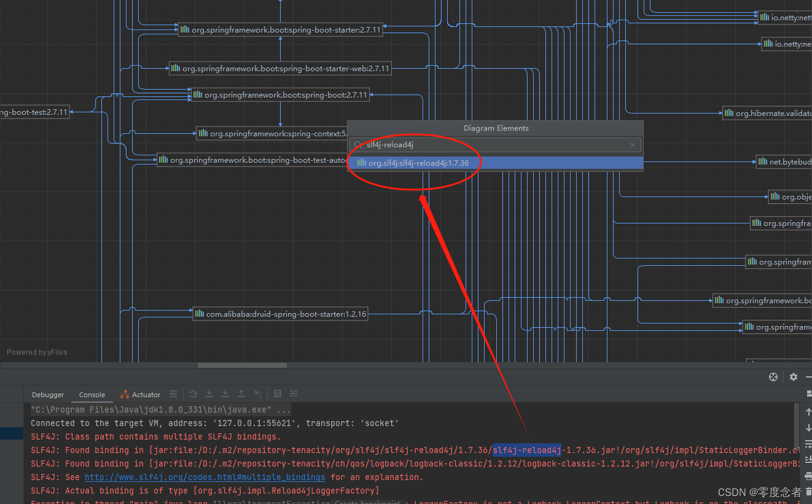The width and height of the screenshot is (812, 504).
Task: Toggle scroll to end of console
Action: [x=808, y=459]
